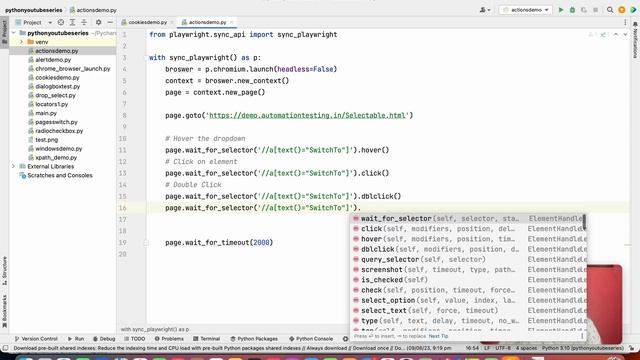Open the Structure side tool window
The width and height of the screenshot is (640, 360).
click(4, 271)
